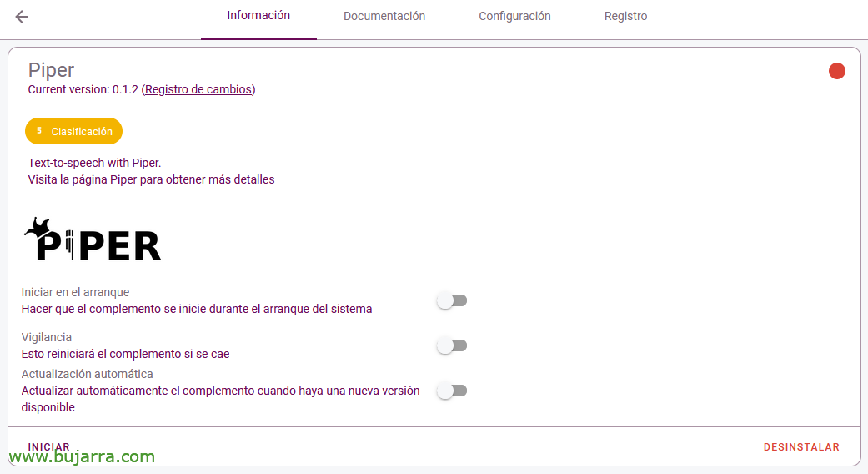The height and width of the screenshot is (474, 868).
Task: Go back with the left arrow icon
Action: (x=22, y=17)
